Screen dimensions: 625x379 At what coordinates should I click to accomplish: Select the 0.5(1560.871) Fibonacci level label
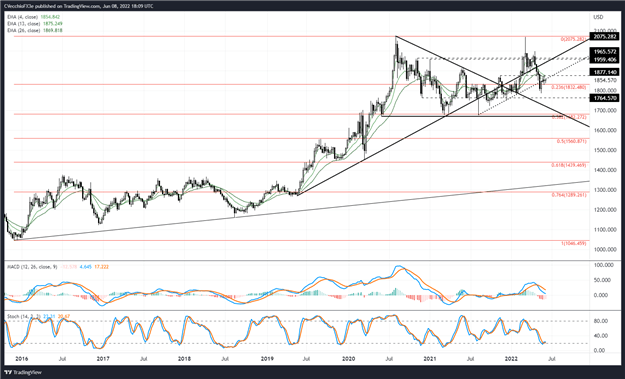tap(572, 141)
